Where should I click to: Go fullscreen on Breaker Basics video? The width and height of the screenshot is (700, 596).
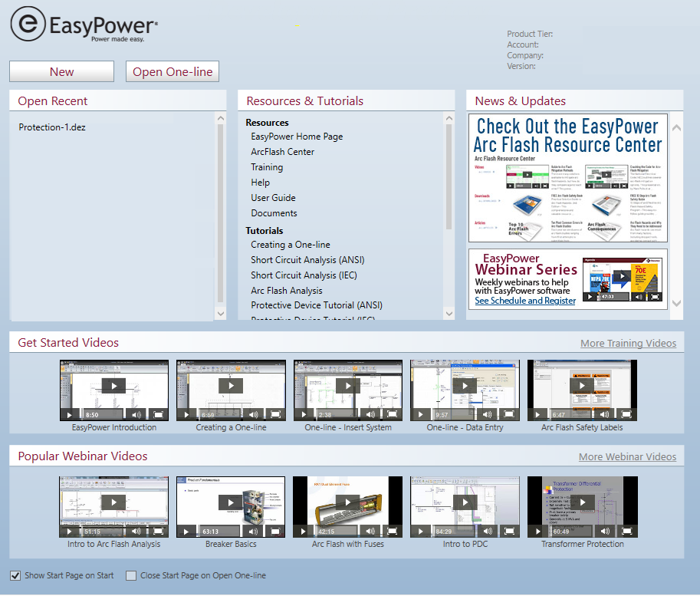(x=275, y=532)
